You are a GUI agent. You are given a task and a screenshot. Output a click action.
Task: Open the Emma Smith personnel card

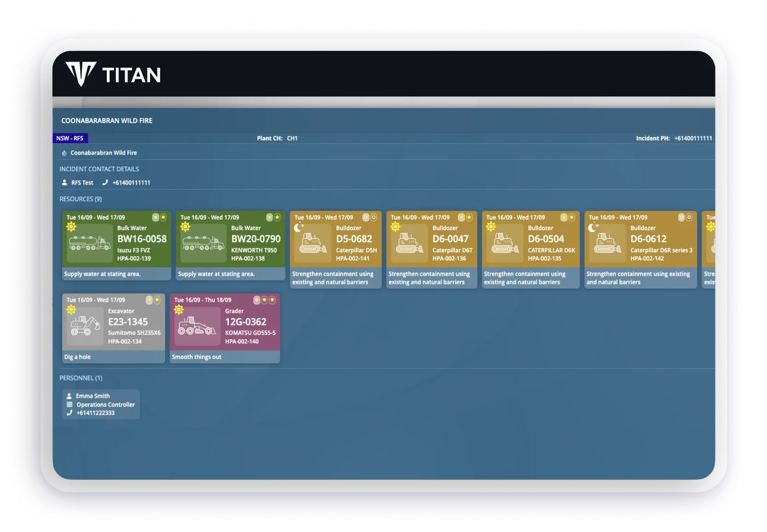click(x=101, y=404)
